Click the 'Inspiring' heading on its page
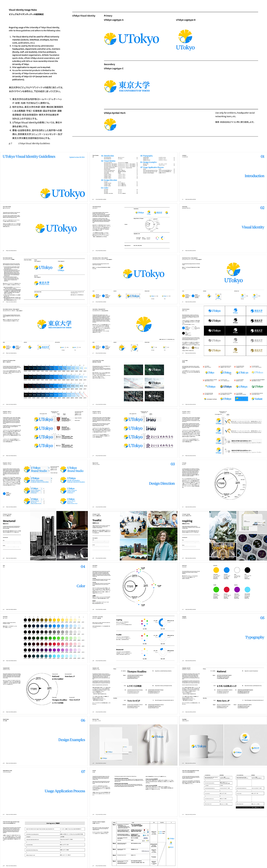Screen dimensions: 267x868 tap(187, 521)
